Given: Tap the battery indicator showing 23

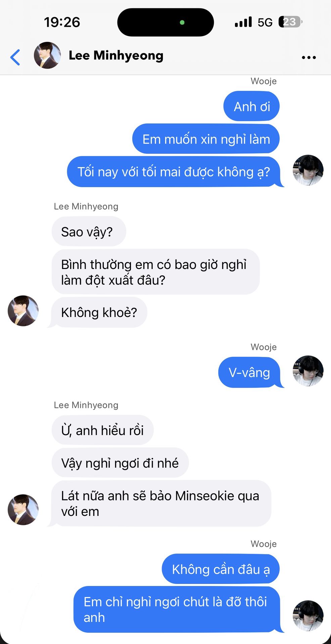Looking at the screenshot, I should click(290, 22).
